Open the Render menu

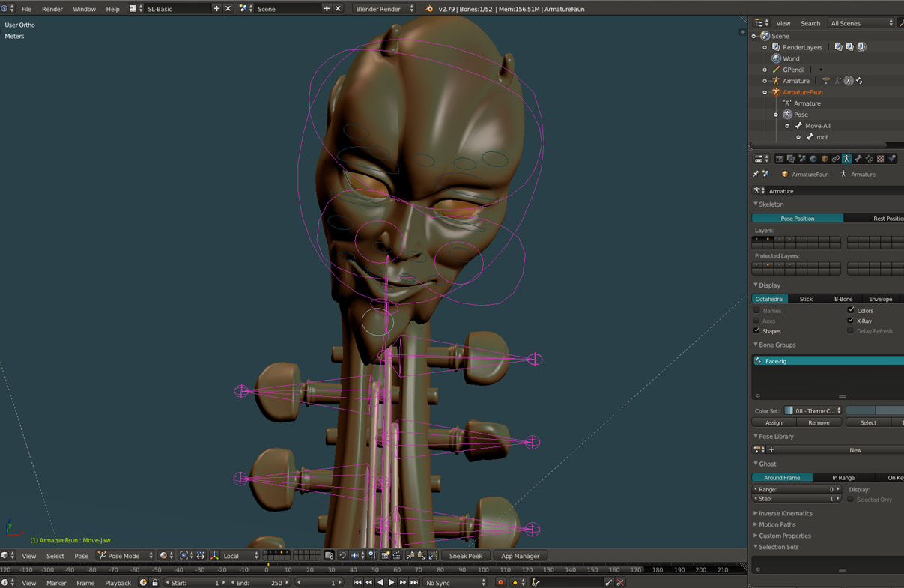(x=52, y=9)
